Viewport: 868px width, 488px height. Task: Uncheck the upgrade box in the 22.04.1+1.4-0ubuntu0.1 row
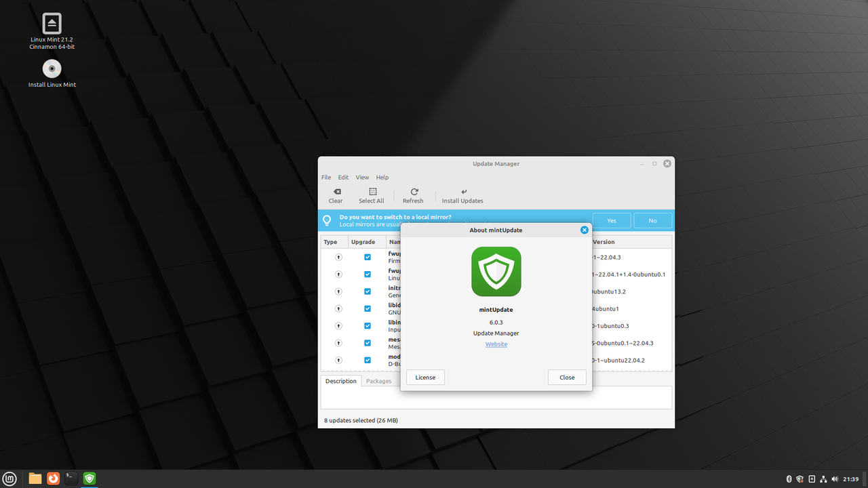[368, 274]
